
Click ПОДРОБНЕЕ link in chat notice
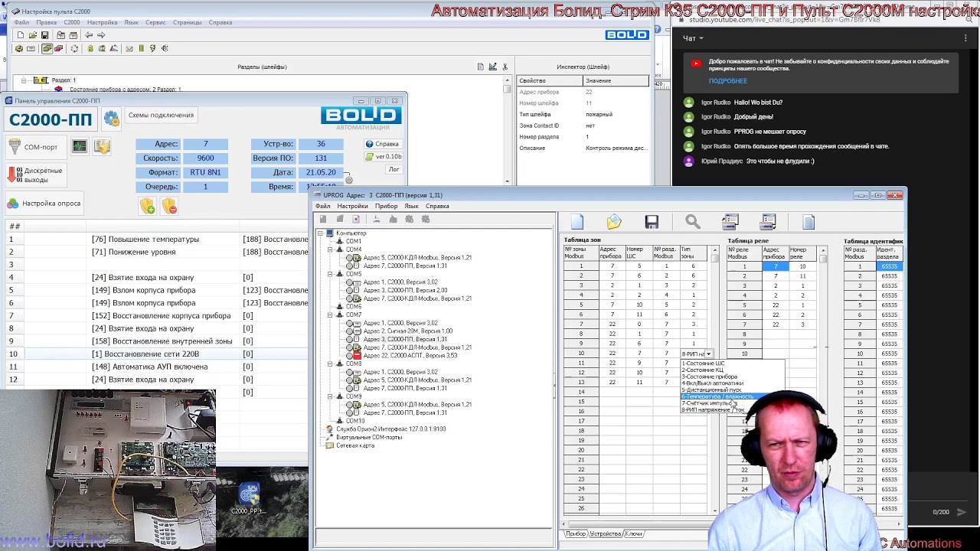pyautogui.click(x=727, y=81)
